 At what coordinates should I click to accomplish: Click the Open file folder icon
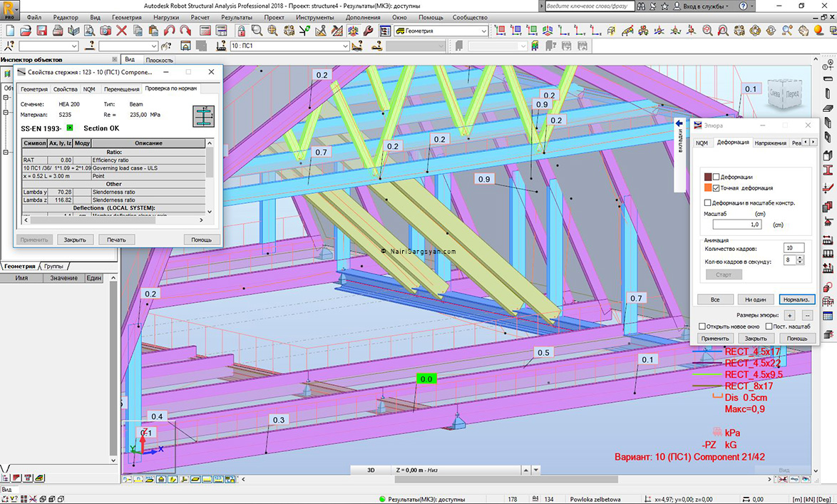tap(25, 31)
